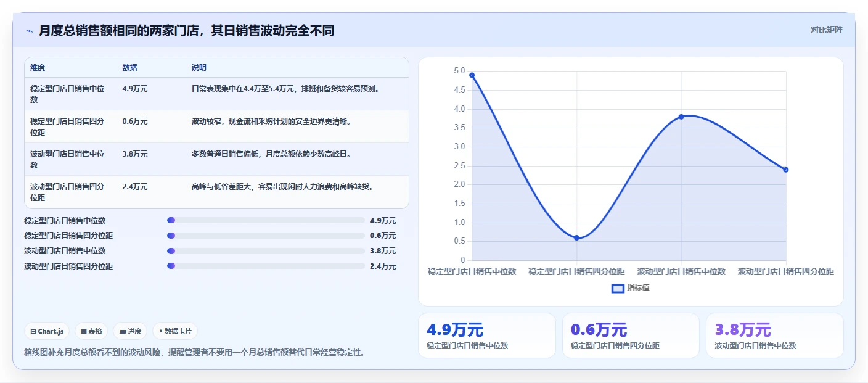
Task: Click footer note starting 箱线图补充月度总额
Action: click(194, 353)
